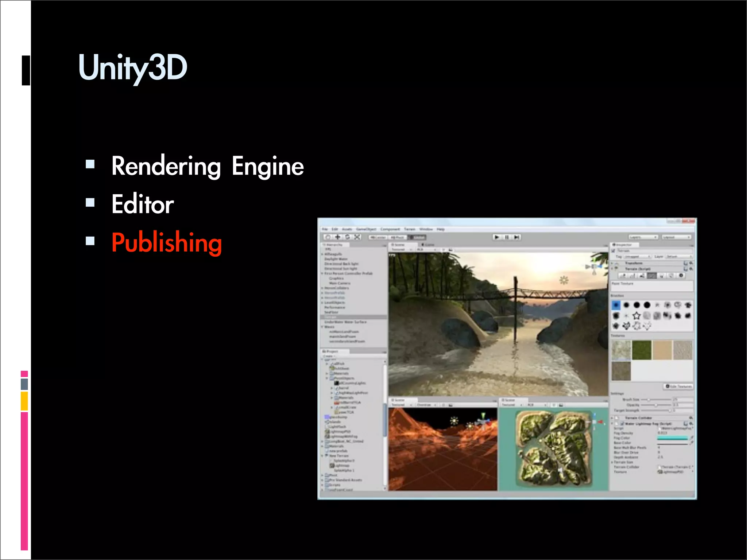747x560 pixels.
Task: Select the green grass terrain texture thumbnail
Action: pos(642,350)
